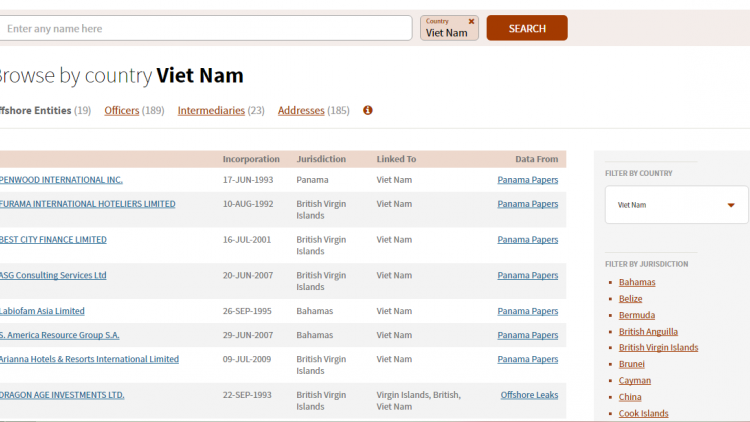Filter by Bahamas jurisdiction
The image size is (750, 422).
(637, 282)
